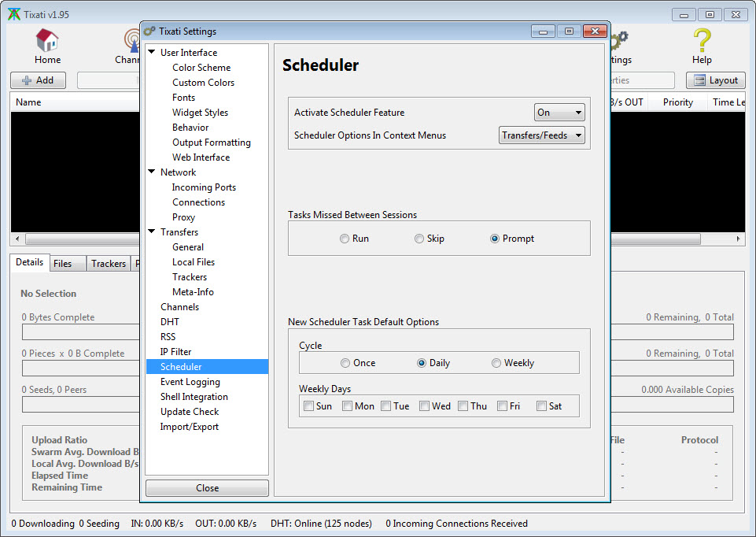
Task: Tick the Fri checkbox
Action: pos(502,406)
